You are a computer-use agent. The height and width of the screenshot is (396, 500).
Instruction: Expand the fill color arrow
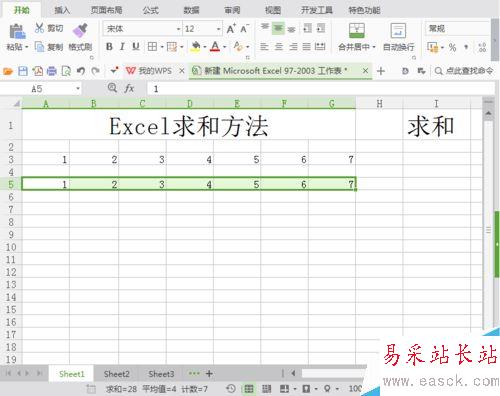click(205, 47)
